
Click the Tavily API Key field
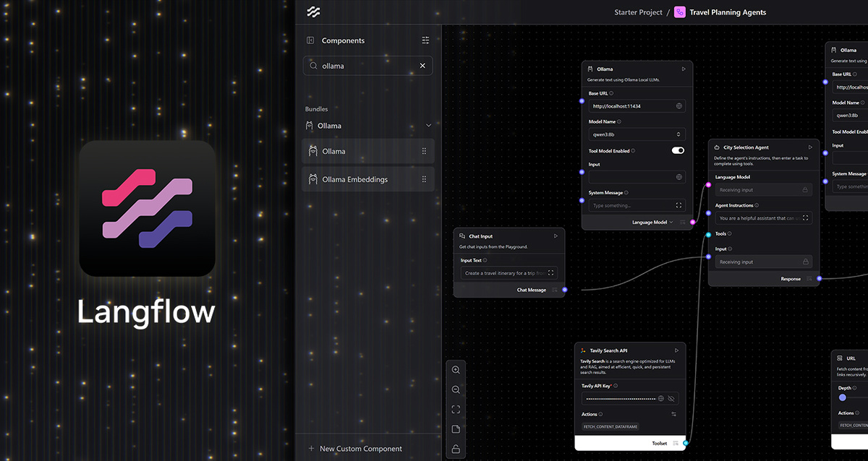tap(629, 398)
